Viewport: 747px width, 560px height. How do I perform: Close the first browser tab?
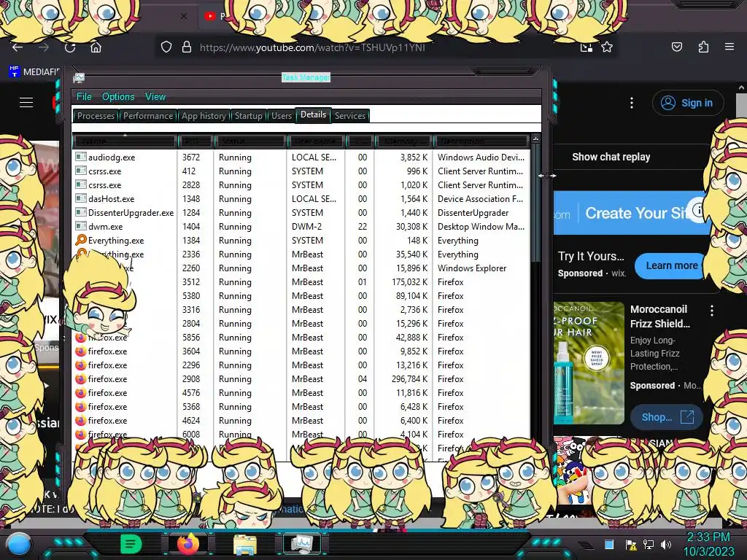pos(184,16)
